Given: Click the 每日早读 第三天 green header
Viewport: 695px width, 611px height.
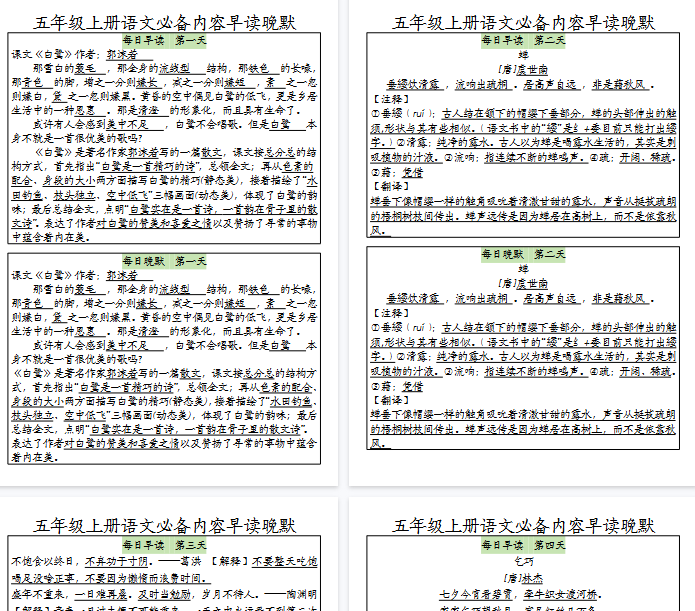Looking at the screenshot, I should point(164,545).
